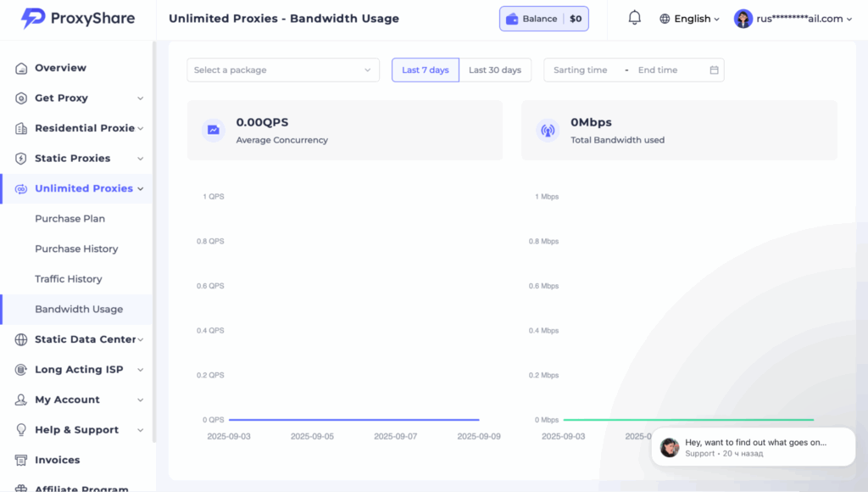Click the ProxyShare logo icon

[33, 18]
